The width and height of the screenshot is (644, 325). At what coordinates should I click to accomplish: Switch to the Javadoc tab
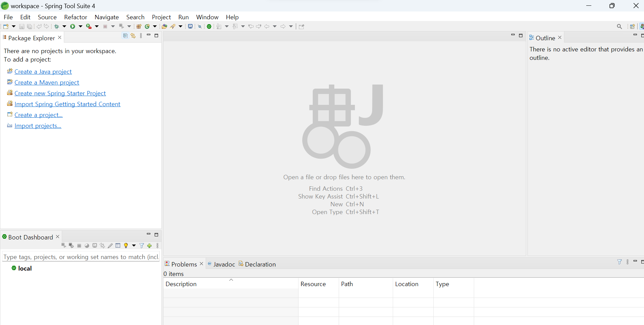coord(222,264)
